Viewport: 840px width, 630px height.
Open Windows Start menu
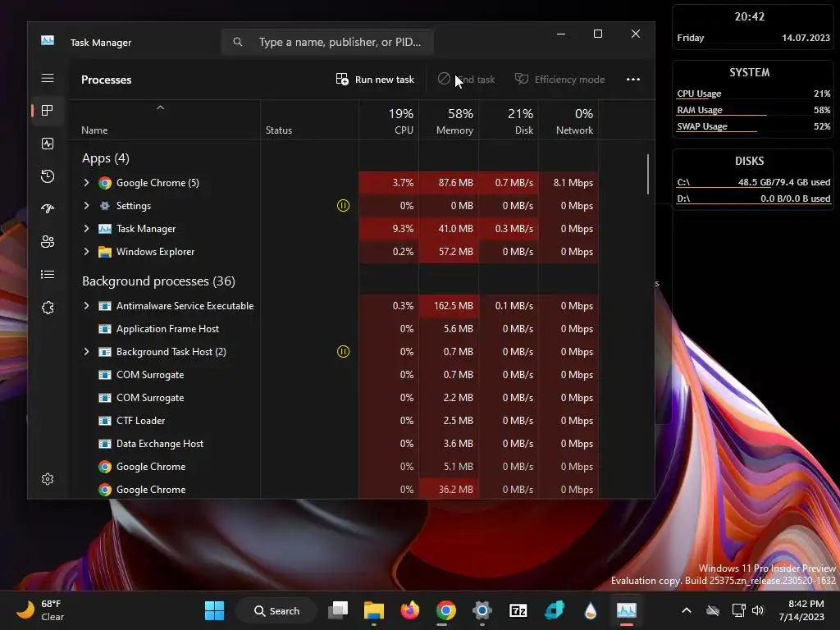point(214,610)
